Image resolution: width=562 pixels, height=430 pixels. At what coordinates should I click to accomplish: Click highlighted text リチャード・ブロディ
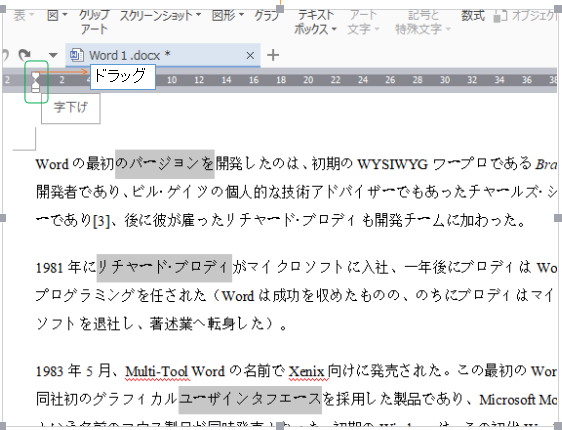(x=164, y=268)
